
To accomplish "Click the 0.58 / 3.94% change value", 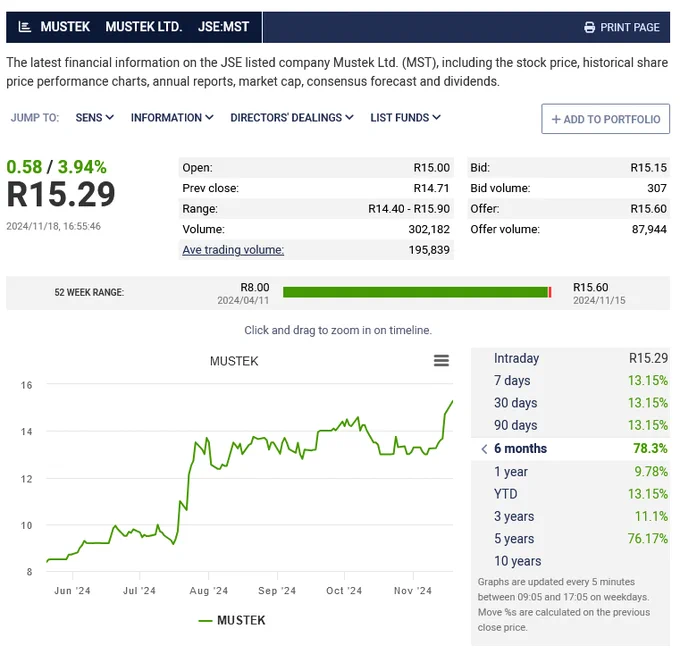I will (56, 167).
